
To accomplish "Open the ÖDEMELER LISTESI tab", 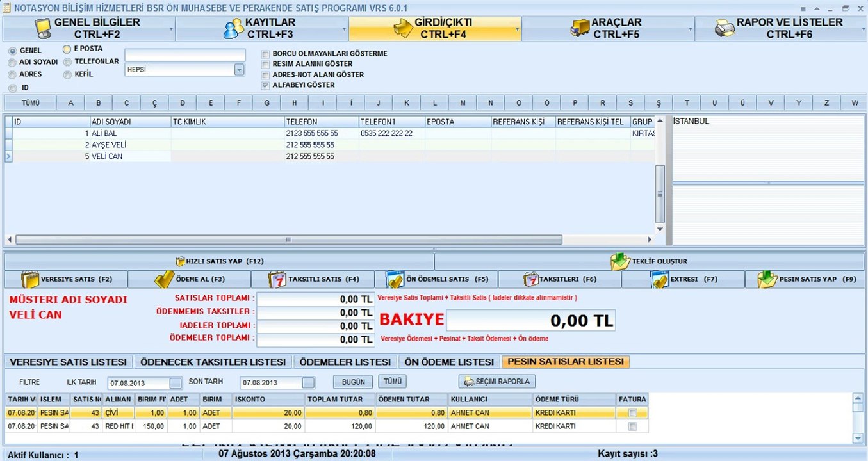I will [x=345, y=362].
